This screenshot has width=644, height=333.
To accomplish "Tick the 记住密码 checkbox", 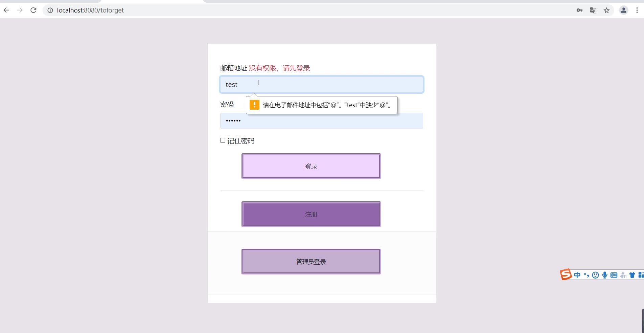I will click(x=223, y=140).
